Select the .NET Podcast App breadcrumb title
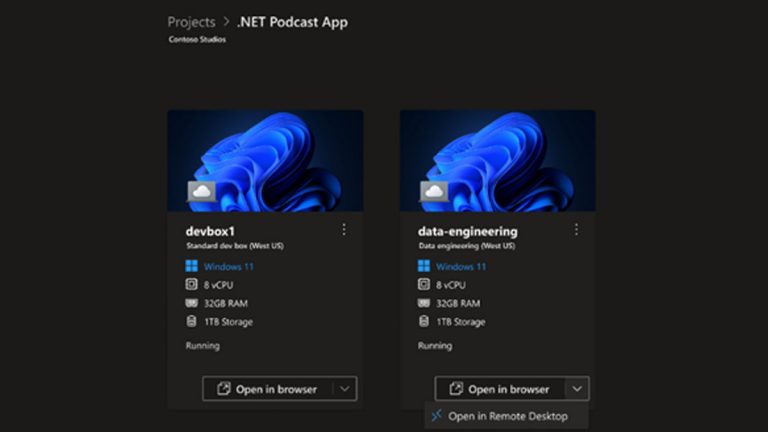This screenshot has width=768, height=432. pyautogui.click(x=292, y=22)
